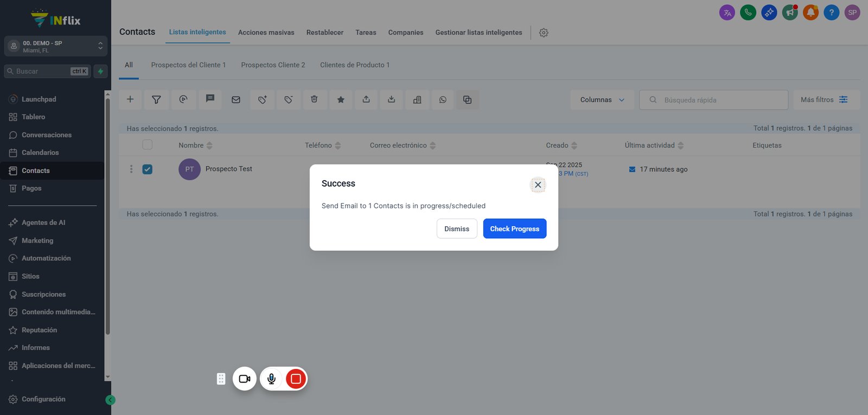Image resolution: width=868 pixels, height=415 pixels.
Task: Stop recording with the red button
Action: point(296,379)
